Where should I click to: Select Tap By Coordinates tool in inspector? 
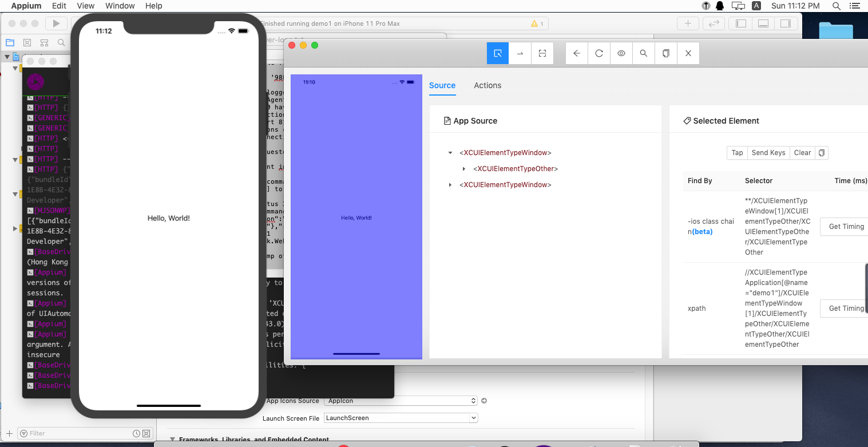pyautogui.click(x=542, y=53)
